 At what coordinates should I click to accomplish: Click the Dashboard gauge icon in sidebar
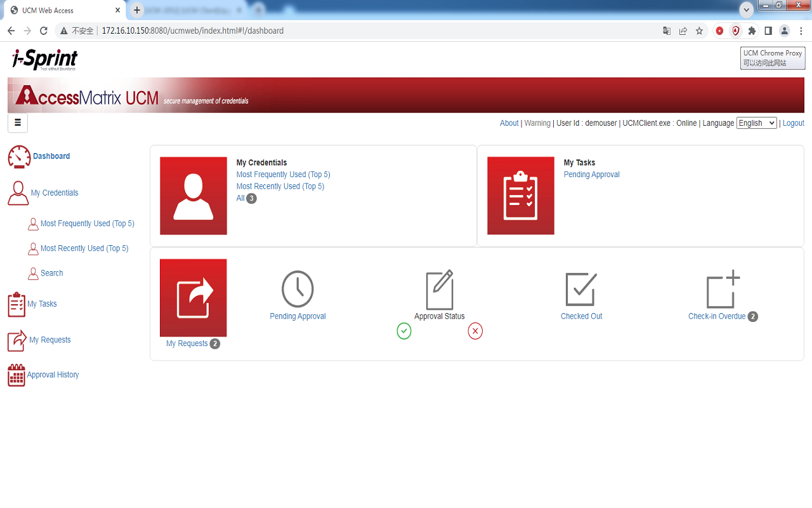[19, 156]
